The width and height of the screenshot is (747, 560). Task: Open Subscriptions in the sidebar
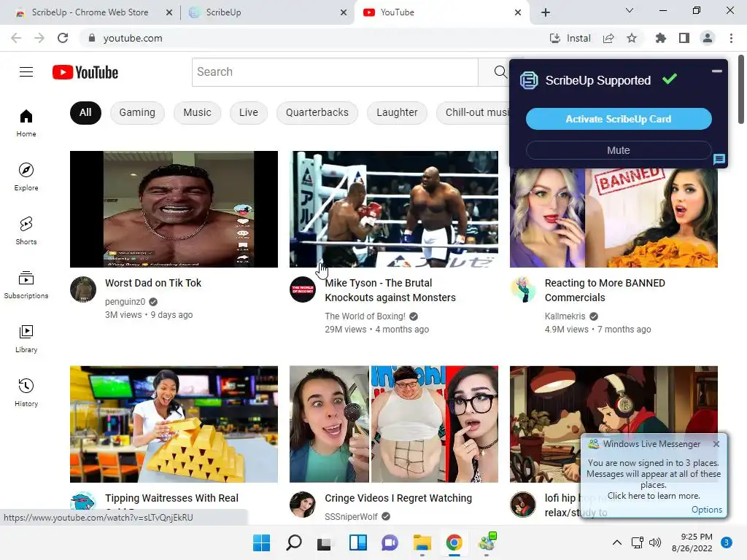(26, 285)
